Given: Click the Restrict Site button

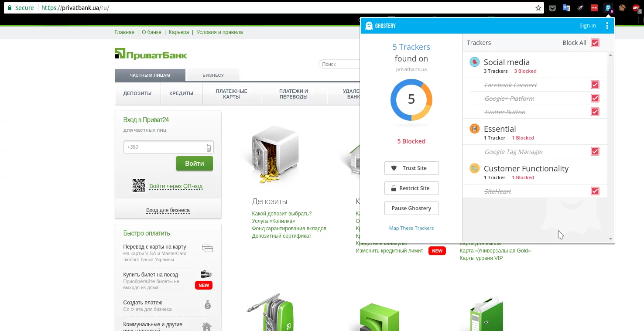Looking at the screenshot, I should pyautogui.click(x=411, y=188).
